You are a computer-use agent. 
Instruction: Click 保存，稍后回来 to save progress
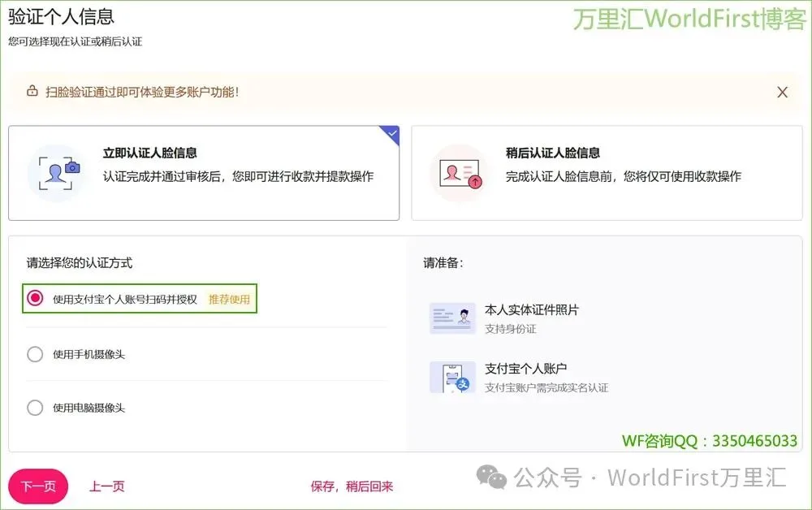(352, 484)
